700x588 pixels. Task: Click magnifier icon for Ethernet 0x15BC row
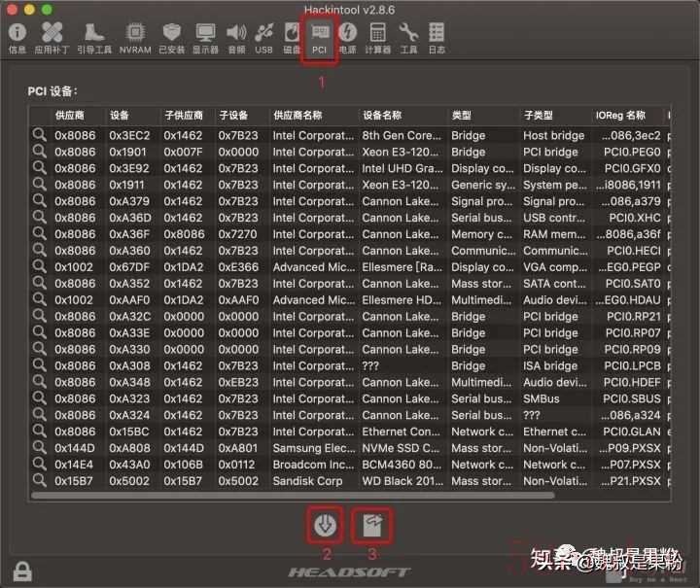click(x=39, y=431)
